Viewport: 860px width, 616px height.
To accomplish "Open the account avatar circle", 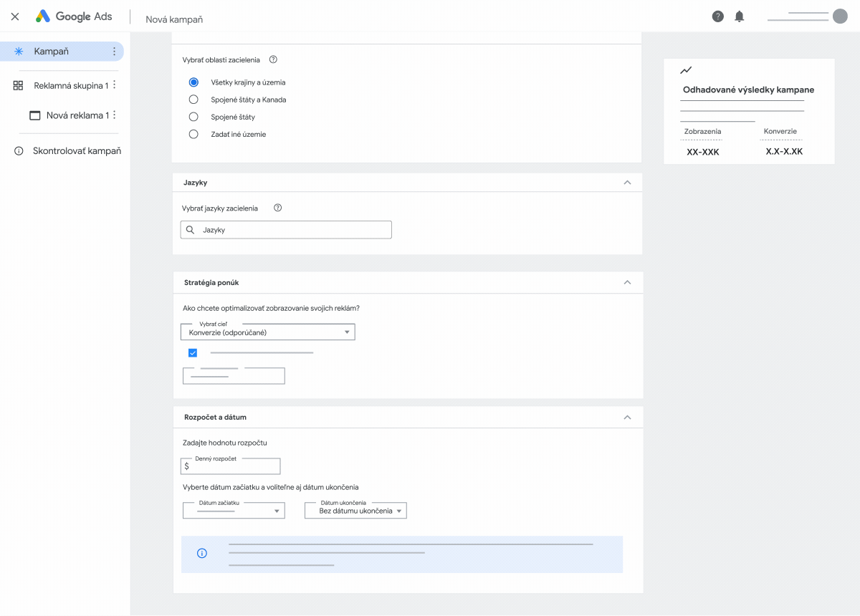I will click(840, 16).
